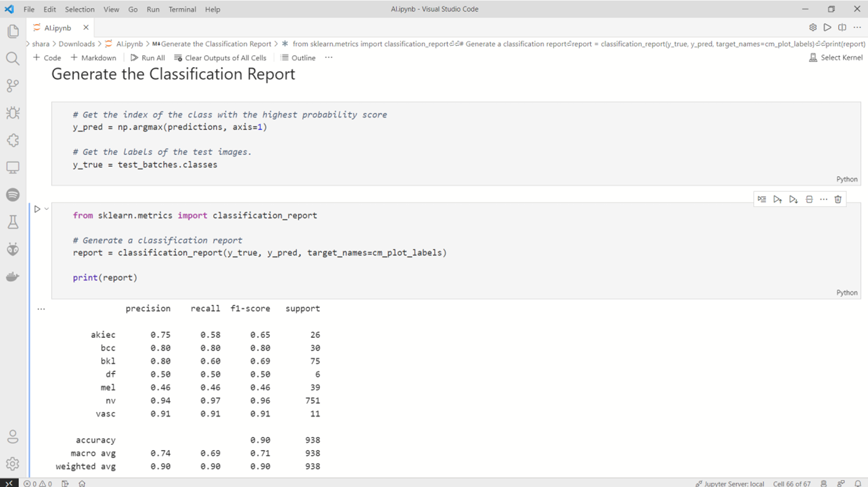Open the Help menu
This screenshot has height=487, width=868.
pos(212,9)
